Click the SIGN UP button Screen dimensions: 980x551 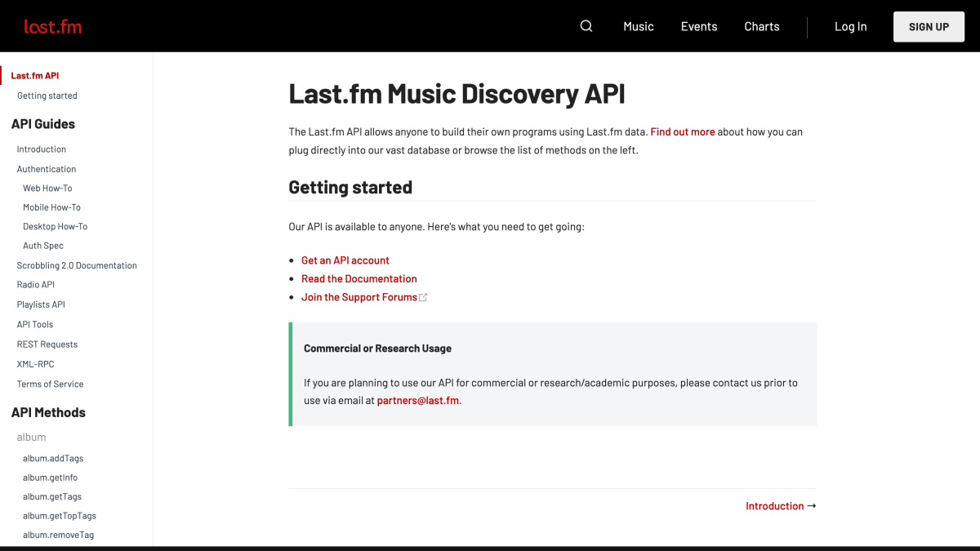[929, 27]
